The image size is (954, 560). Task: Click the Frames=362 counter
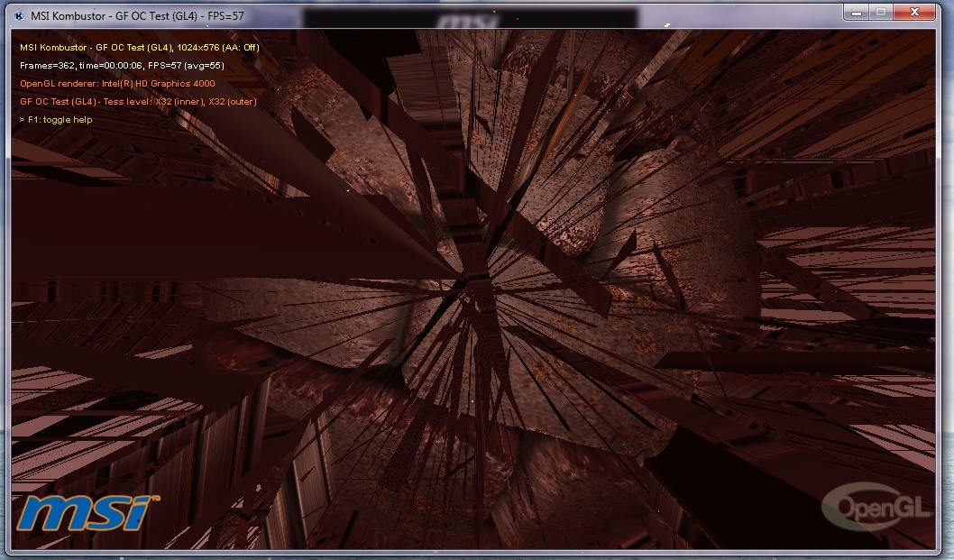pyautogui.click(x=47, y=65)
